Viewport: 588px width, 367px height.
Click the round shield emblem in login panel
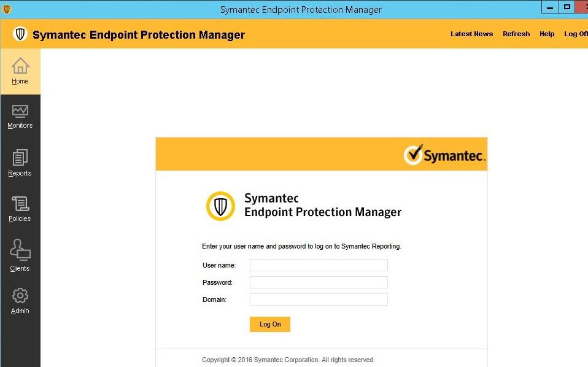220,206
